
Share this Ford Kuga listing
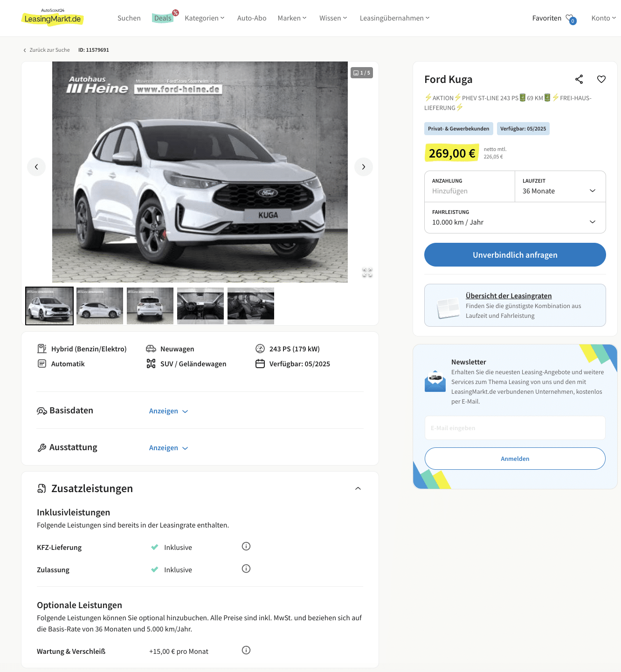click(579, 79)
